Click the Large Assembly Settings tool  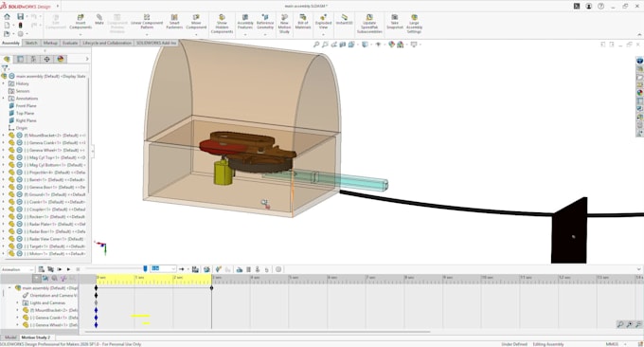pos(414,24)
